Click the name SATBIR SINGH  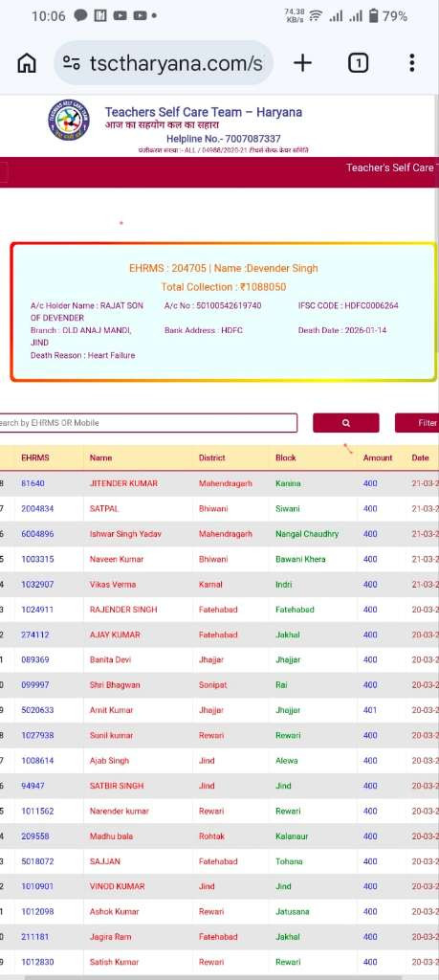coord(116,786)
